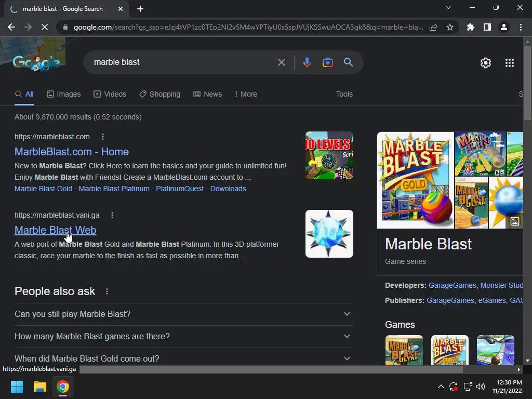Open Marble Blast Platinum sitelink
532x399 pixels.
tap(114, 189)
